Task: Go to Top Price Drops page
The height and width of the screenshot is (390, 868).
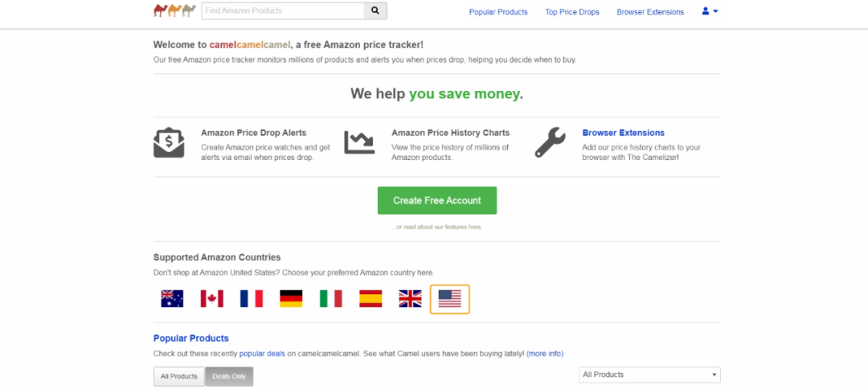Action: [572, 12]
